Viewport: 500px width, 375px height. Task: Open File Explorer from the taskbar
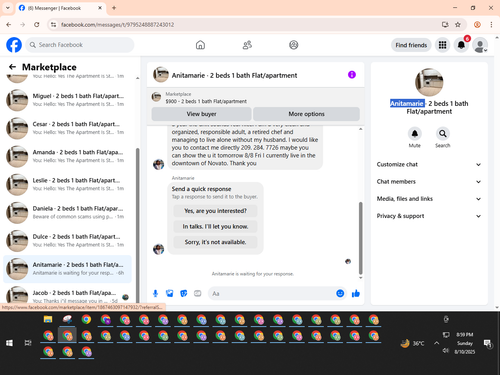(x=48, y=320)
